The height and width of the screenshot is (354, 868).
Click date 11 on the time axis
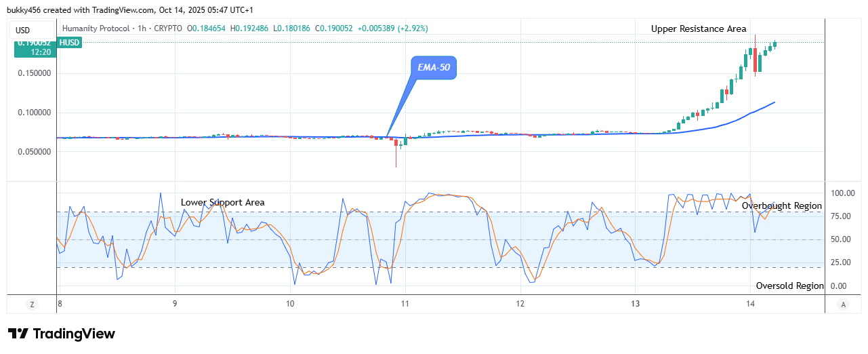405,304
